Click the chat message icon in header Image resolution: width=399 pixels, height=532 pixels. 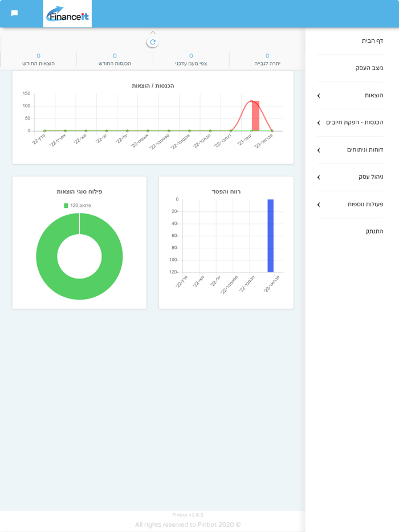tap(15, 13)
